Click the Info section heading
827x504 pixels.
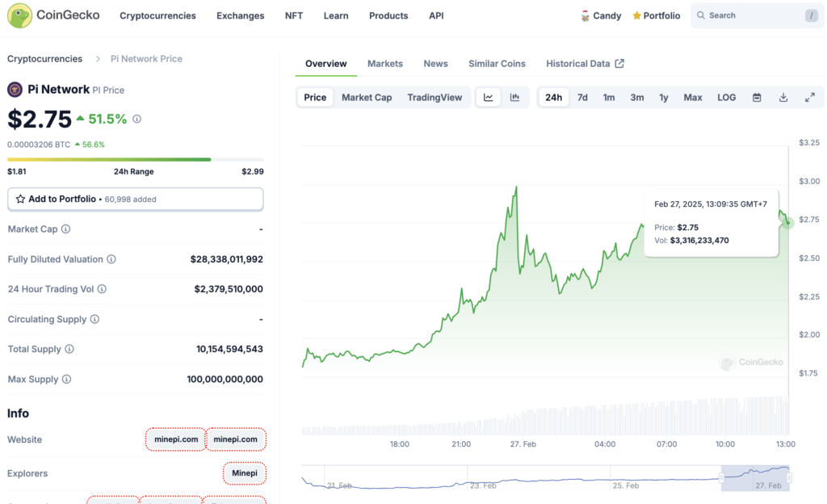(18, 414)
